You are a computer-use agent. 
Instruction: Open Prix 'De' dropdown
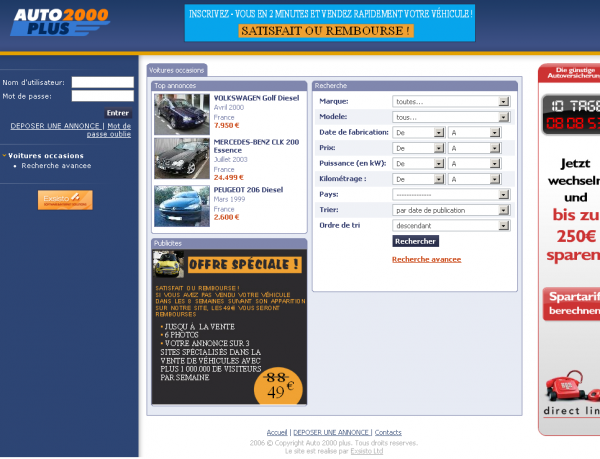(418, 148)
